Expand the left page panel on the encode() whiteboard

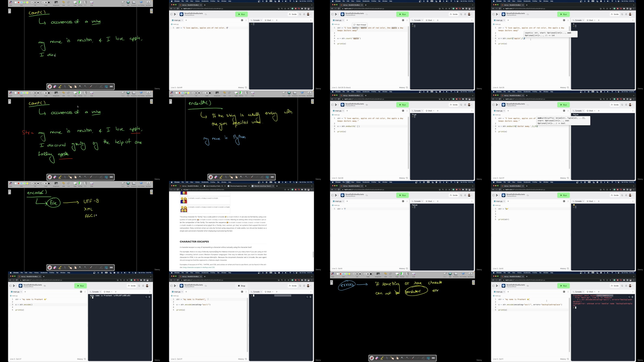[x=9, y=192]
